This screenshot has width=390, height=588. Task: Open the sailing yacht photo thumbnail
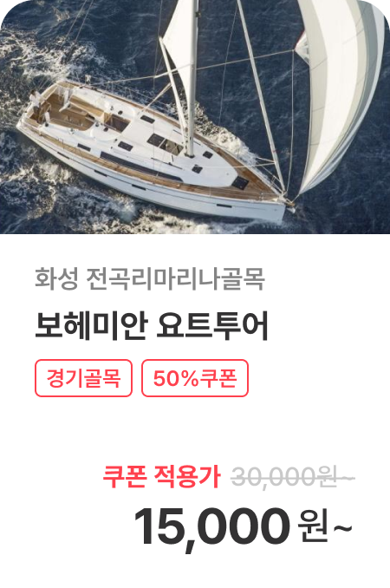pos(195,116)
